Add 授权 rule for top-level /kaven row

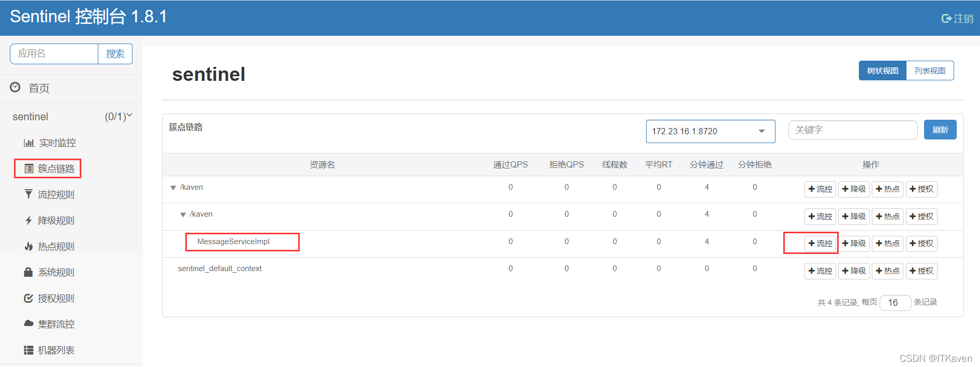point(922,189)
